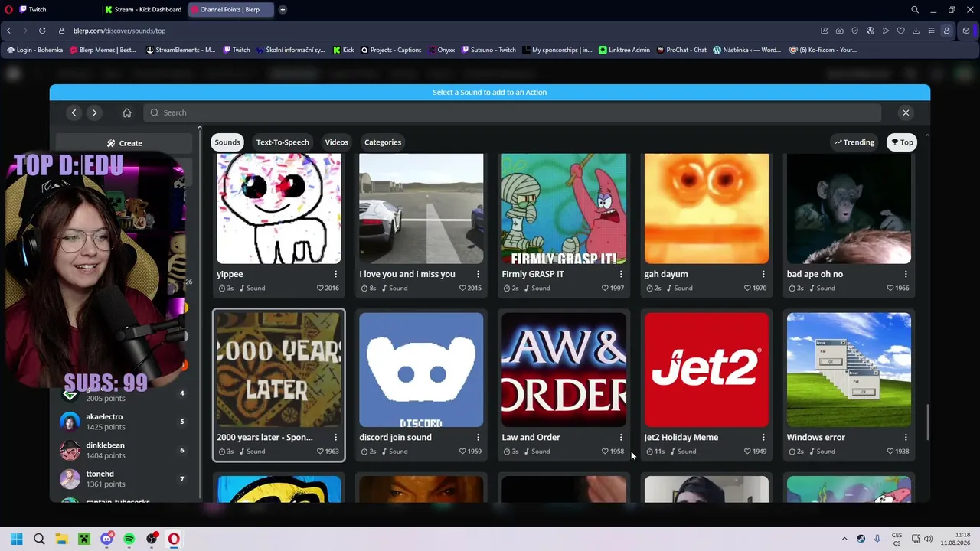Image resolution: width=980 pixels, height=551 pixels.
Task: Open three-dot menu for discord join sound
Action: [478, 437]
